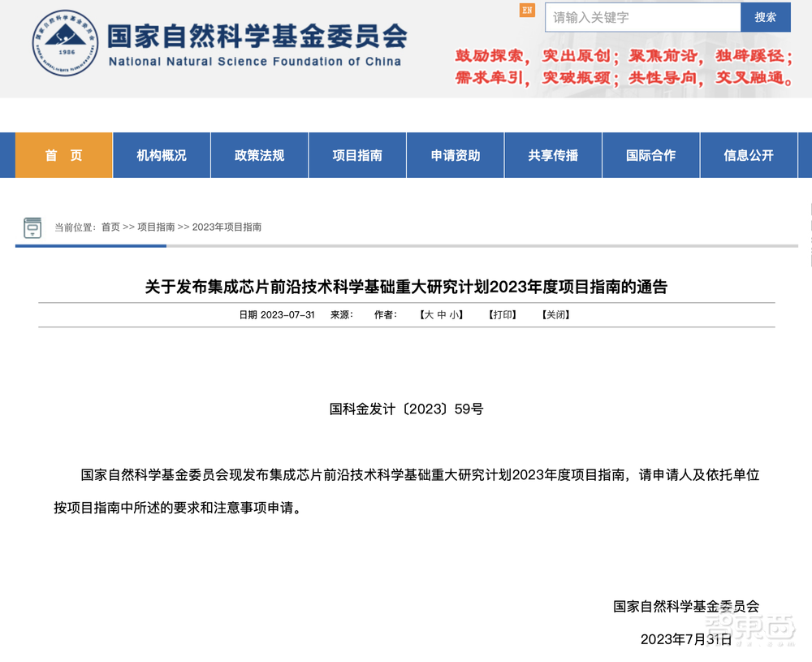The height and width of the screenshot is (662, 812).
Task: Click the 机构概况 menu item
Action: tap(161, 155)
